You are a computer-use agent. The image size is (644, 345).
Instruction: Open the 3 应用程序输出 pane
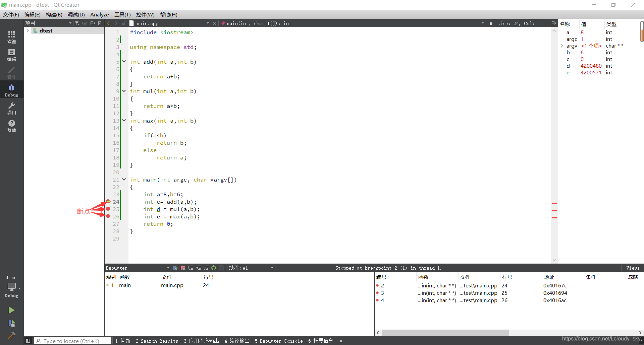click(201, 341)
